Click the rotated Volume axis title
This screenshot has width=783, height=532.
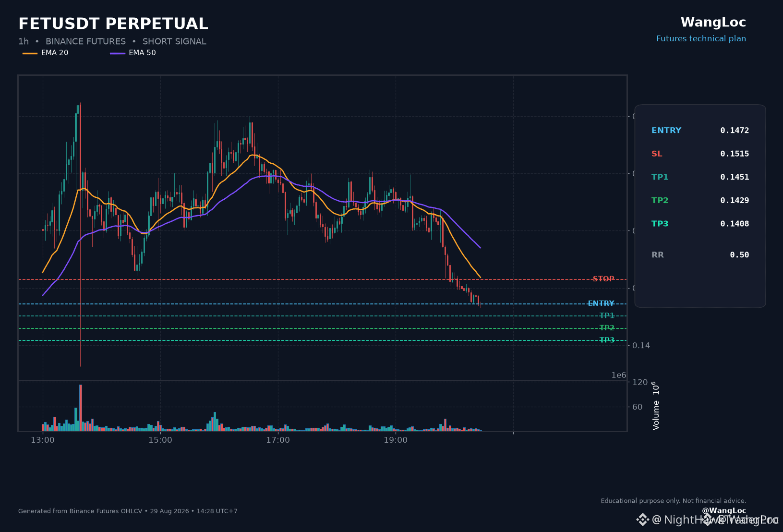click(x=656, y=406)
